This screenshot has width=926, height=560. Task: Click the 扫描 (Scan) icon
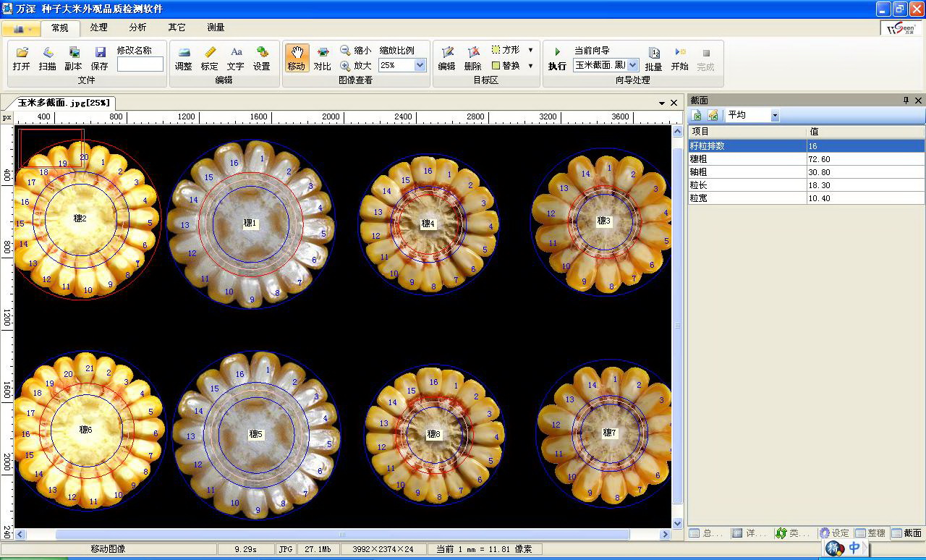point(48,53)
